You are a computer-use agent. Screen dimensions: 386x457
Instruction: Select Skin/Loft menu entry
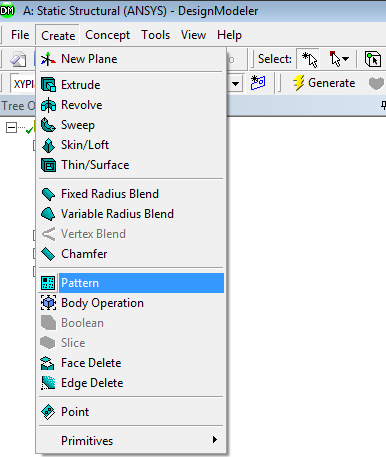pyautogui.click(x=131, y=145)
